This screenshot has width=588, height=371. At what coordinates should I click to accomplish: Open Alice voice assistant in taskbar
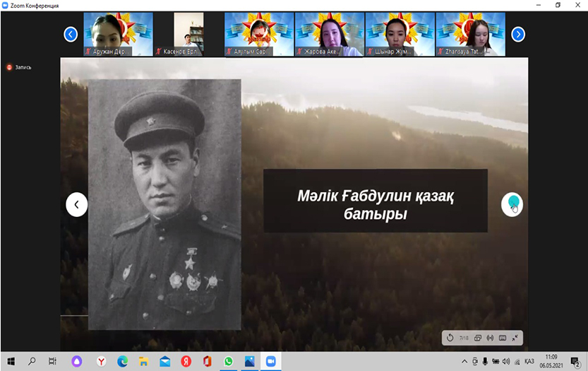click(76, 361)
